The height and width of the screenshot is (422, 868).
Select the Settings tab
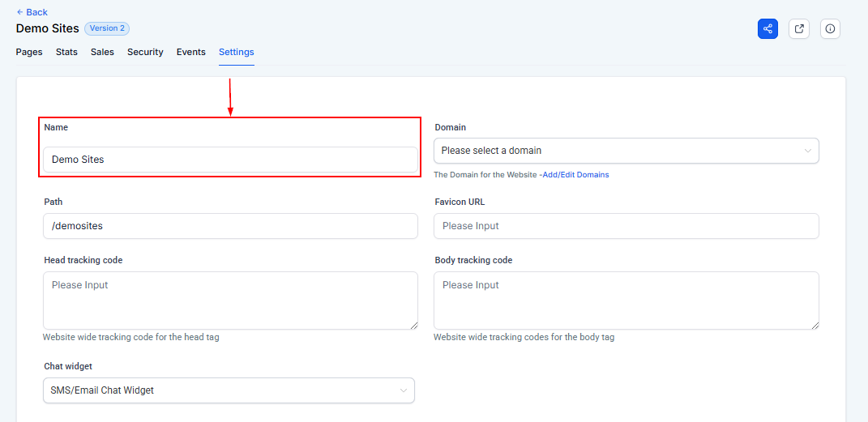click(x=236, y=52)
